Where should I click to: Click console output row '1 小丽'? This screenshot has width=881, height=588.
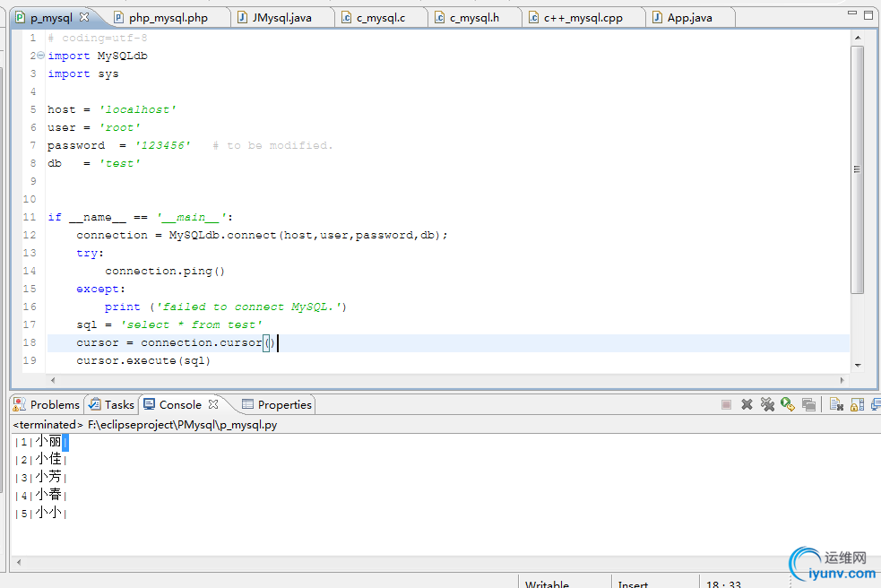pos(41,442)
